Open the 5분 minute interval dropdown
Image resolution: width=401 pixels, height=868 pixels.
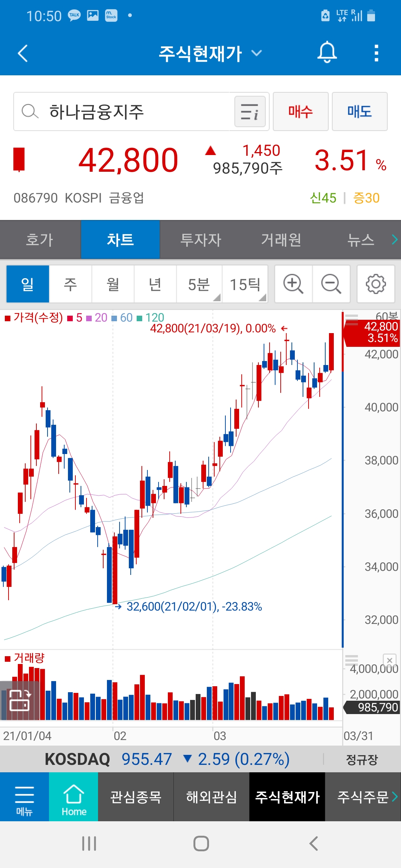click(x=199, y=284)
